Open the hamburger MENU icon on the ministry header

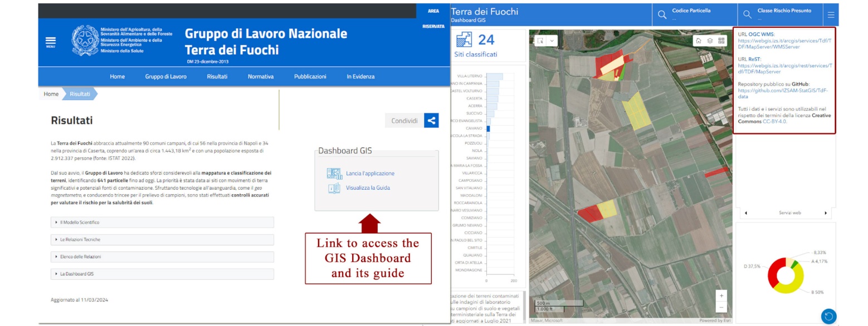[x=51, y=41]
